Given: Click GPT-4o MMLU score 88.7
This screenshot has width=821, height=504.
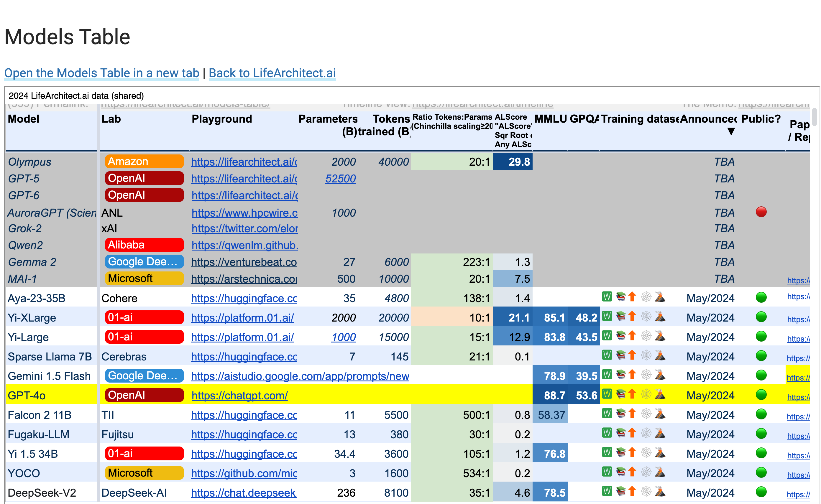Looking at the screenshot, I should [x=550, y=394].
